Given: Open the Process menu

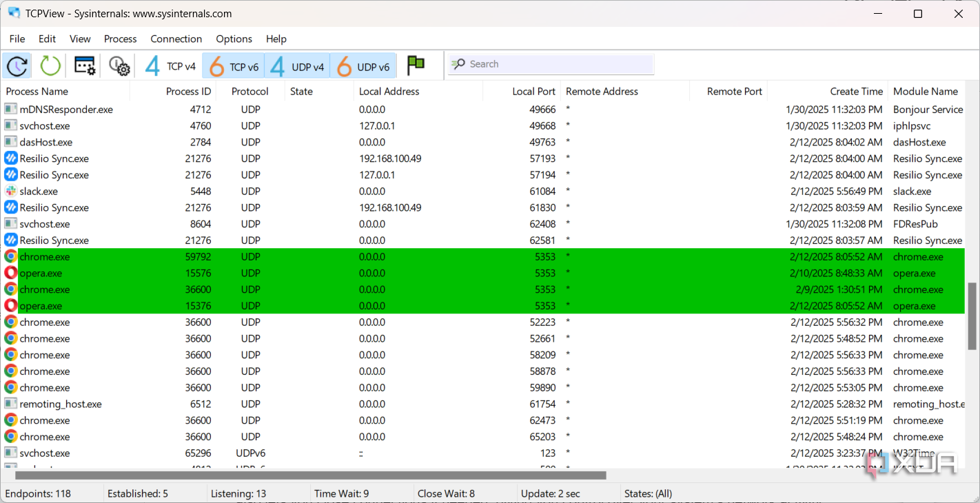Looking at the screenshot, I should (x=121, y=39).
